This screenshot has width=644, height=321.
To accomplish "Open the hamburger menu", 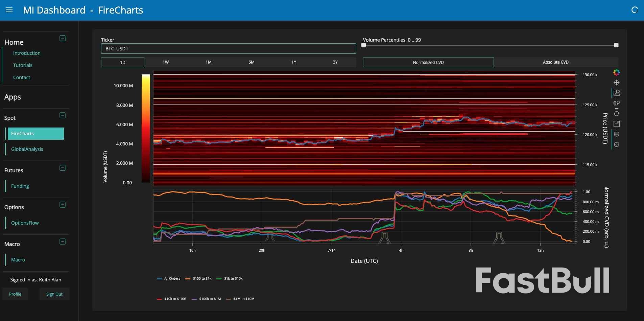I will point(9,10).
